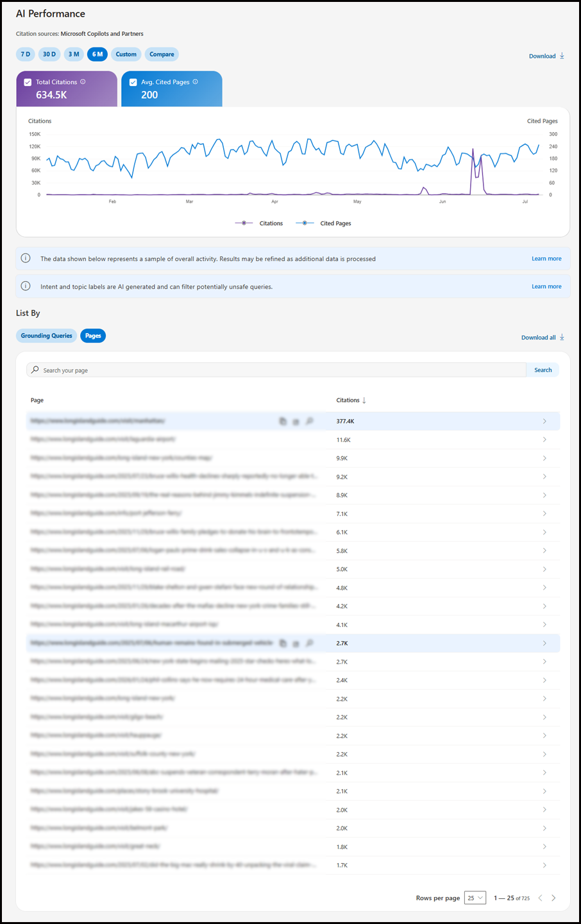Expand the row with 4.8K citations
Viewport: 581px width, 924px height.
click(544, 588)
